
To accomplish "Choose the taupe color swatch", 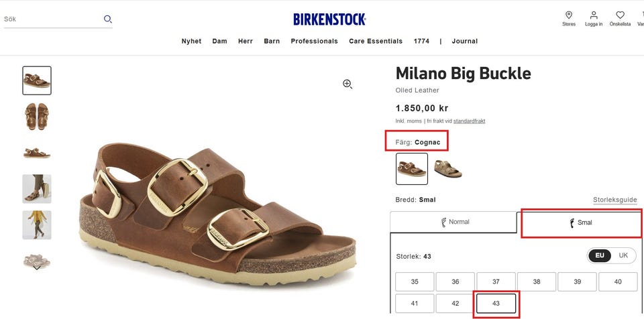I will [448, 169].
